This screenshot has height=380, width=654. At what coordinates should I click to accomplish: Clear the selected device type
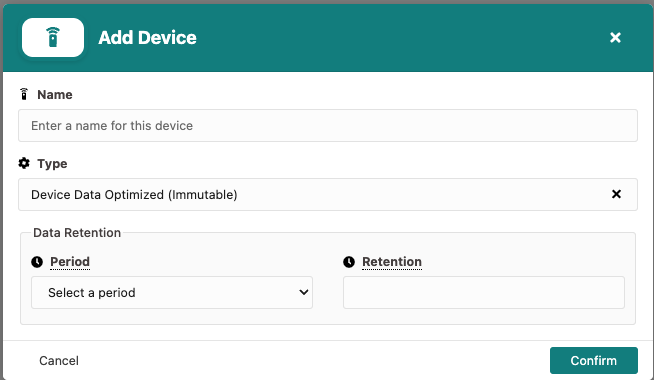coord(616,194)
